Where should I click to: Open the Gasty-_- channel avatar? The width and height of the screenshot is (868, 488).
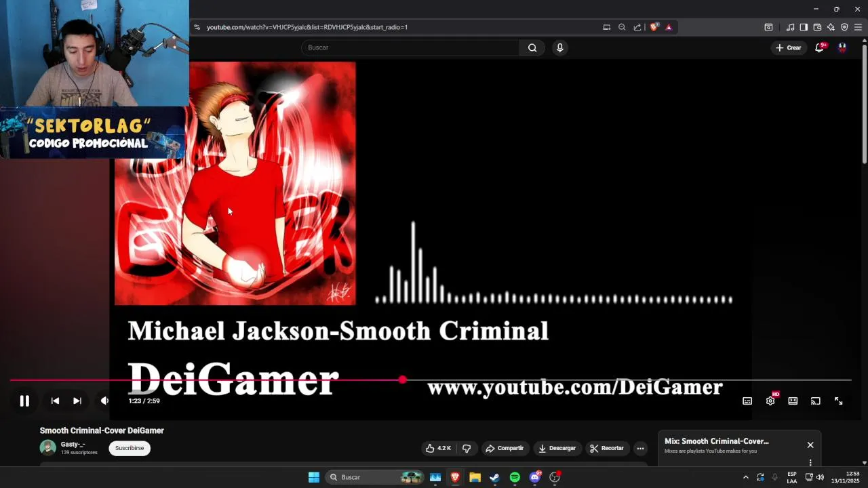pos(48,447)
